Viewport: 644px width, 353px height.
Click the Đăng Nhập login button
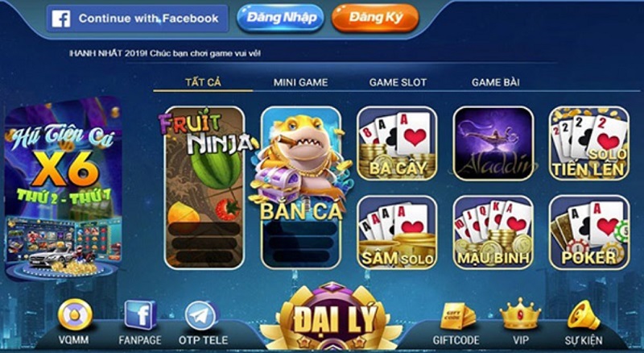tap(280, 18)
